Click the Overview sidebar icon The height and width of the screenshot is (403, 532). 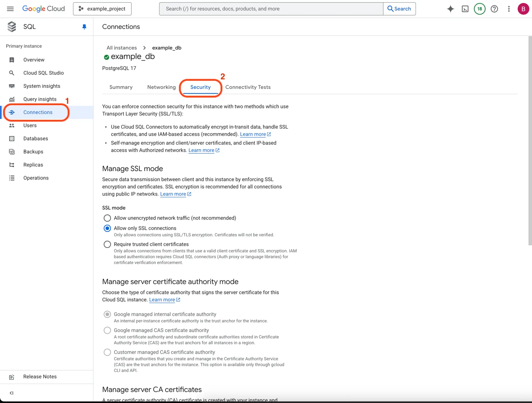point(12,60)
